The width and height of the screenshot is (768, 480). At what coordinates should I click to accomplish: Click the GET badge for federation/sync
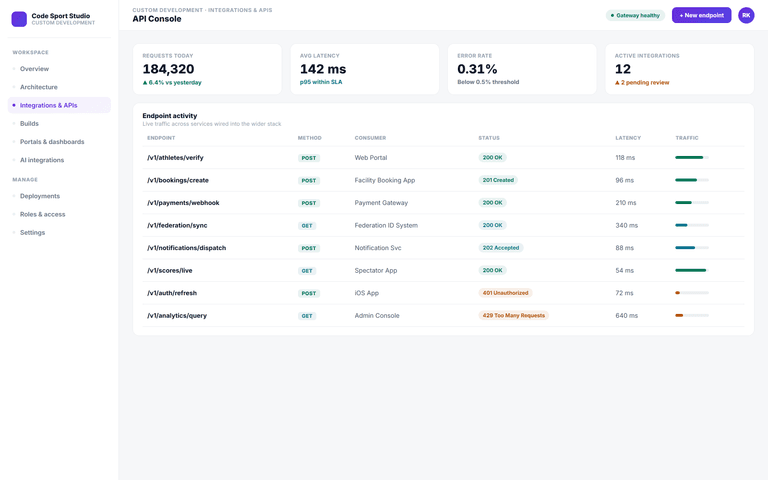point(307,226)
